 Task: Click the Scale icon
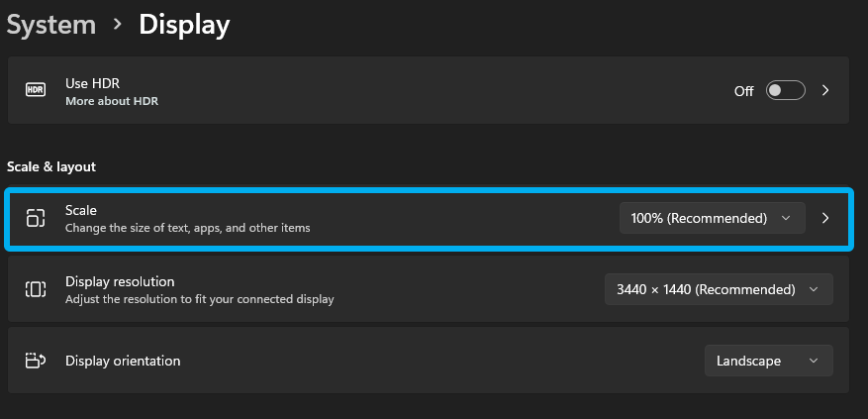click(36, 218)
